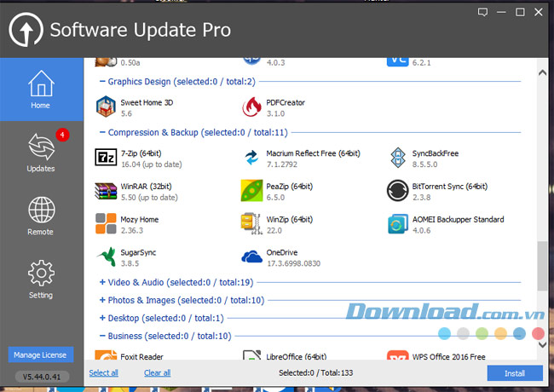Open Updates section with red badge
The width and height of the screenshot is (554, 392).
[42, 153]
